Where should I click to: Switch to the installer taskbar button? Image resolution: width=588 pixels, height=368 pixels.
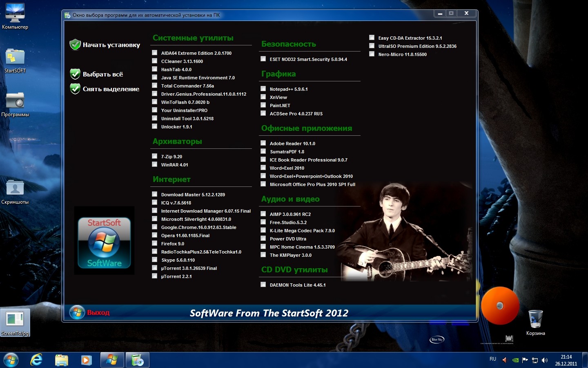[138, 360]
